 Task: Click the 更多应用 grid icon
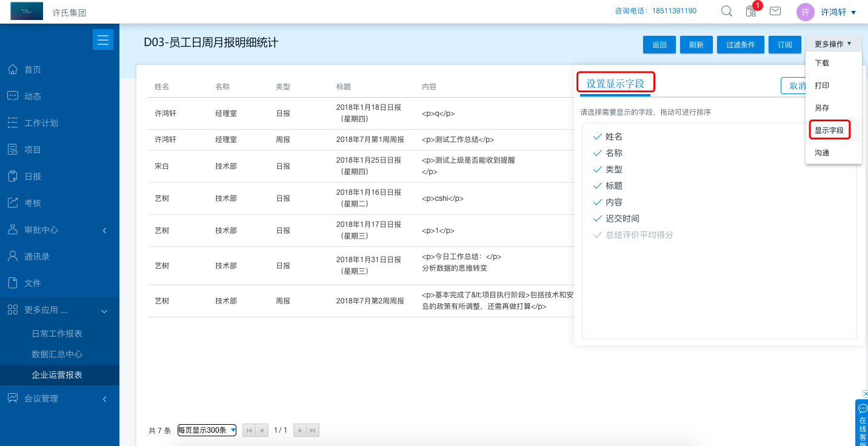click(x=13, y=310)
